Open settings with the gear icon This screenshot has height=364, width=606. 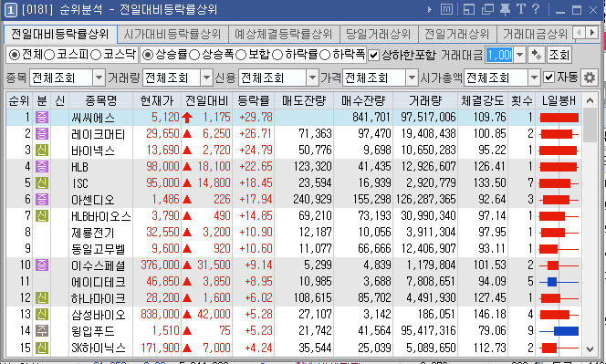coord(589,78)
